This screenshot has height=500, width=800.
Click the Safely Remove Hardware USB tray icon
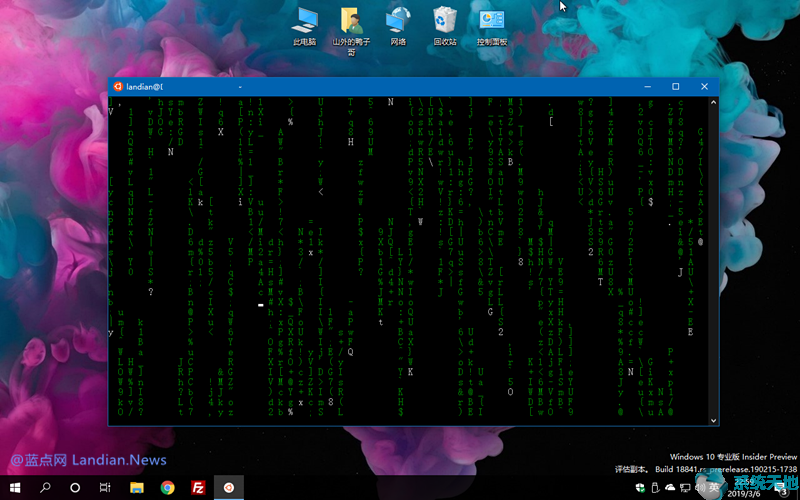(x=655, y=488)
